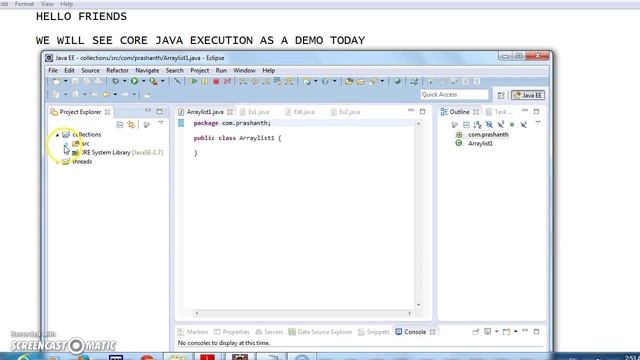Switch to the Properties tab
Viewport: 640px width, 360px height.
tap(232, 332)
